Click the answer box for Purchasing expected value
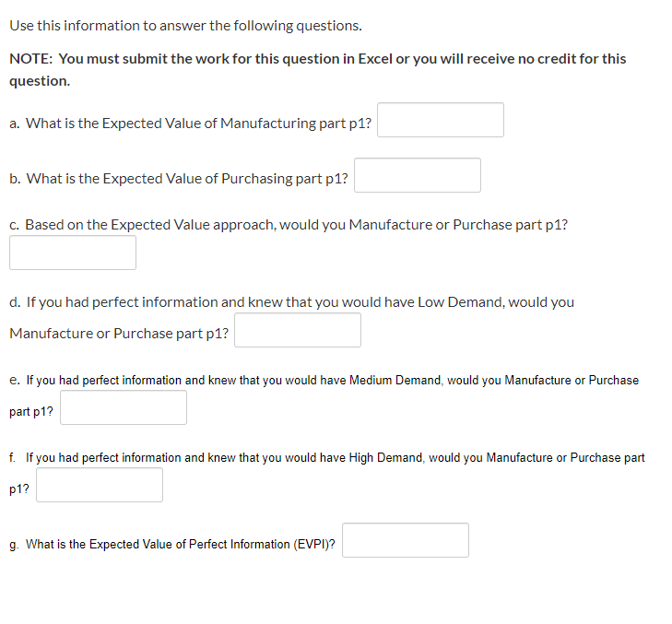 point(417,175)
